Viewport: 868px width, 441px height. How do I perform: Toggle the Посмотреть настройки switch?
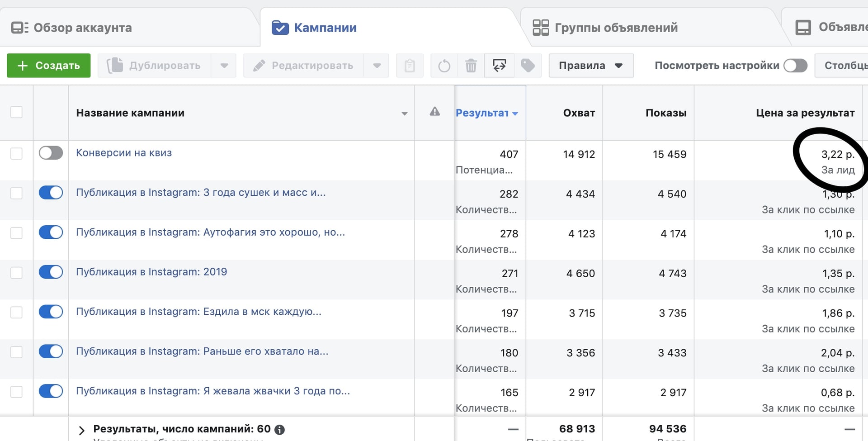(x=795, y=66)
